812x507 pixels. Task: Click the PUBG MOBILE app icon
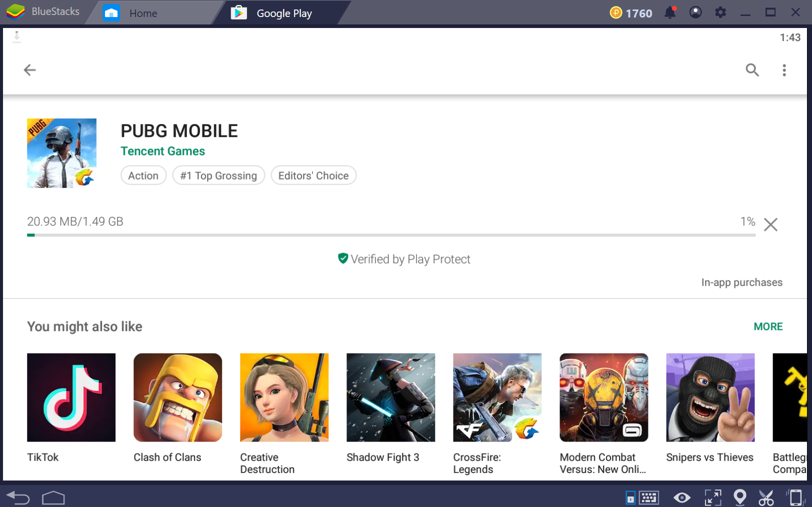(x=61, y=153)
